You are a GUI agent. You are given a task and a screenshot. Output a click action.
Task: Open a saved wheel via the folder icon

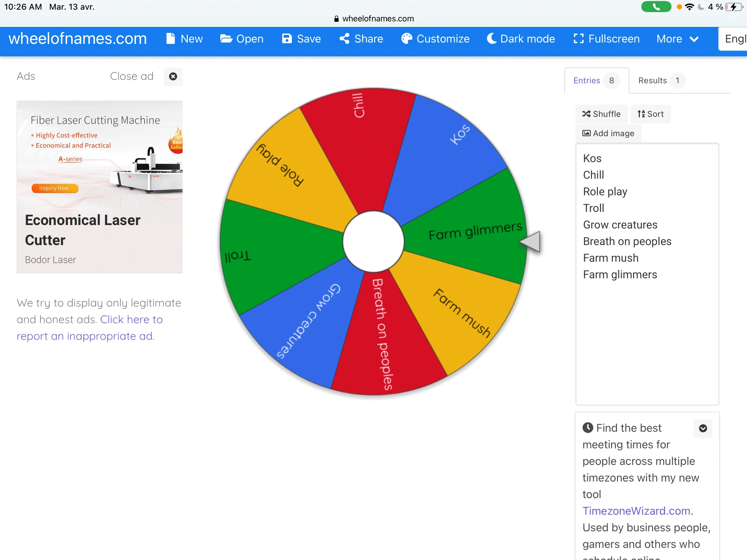click(226, 39)
